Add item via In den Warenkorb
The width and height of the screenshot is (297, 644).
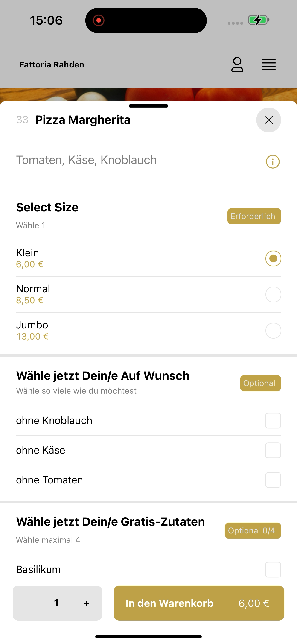coord(199,603)
